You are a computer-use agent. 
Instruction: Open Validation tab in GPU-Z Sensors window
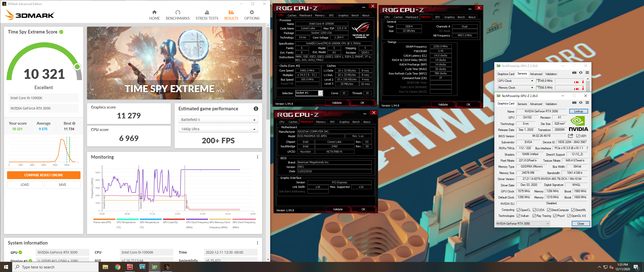[x=551, y=74]
